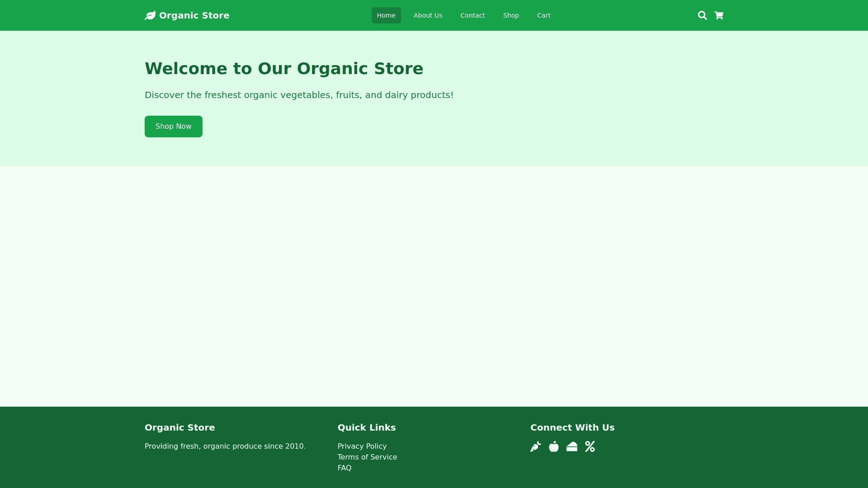Image resolution: width=868 pixels, height=488 pixels.
Task: Click the apple icon in footer
Action: coord(554,446)
